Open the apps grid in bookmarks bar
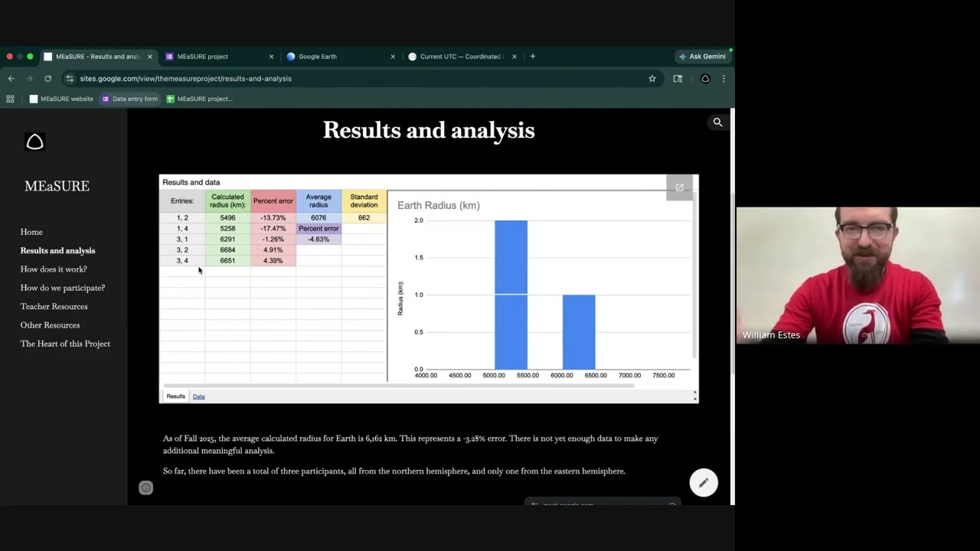 [10, 99]
